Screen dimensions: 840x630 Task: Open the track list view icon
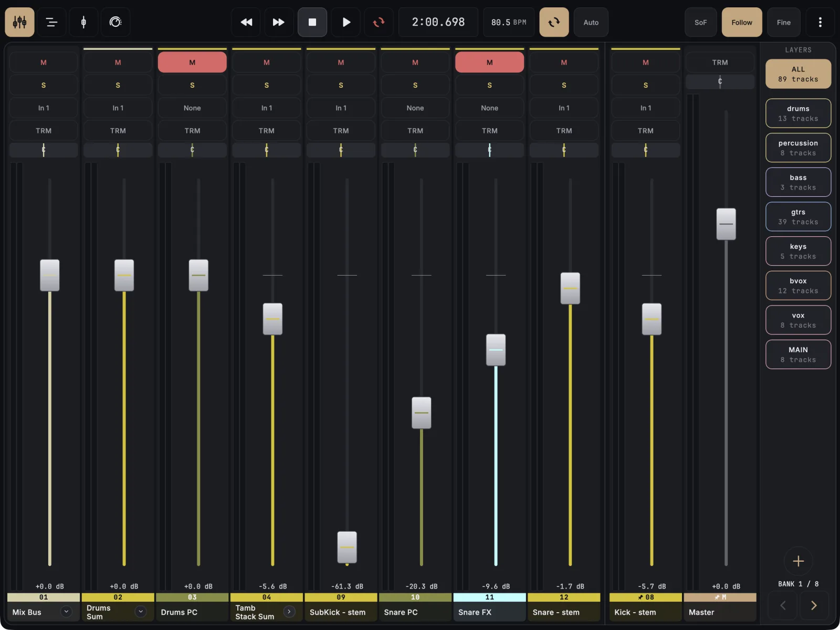click(51, 22)
